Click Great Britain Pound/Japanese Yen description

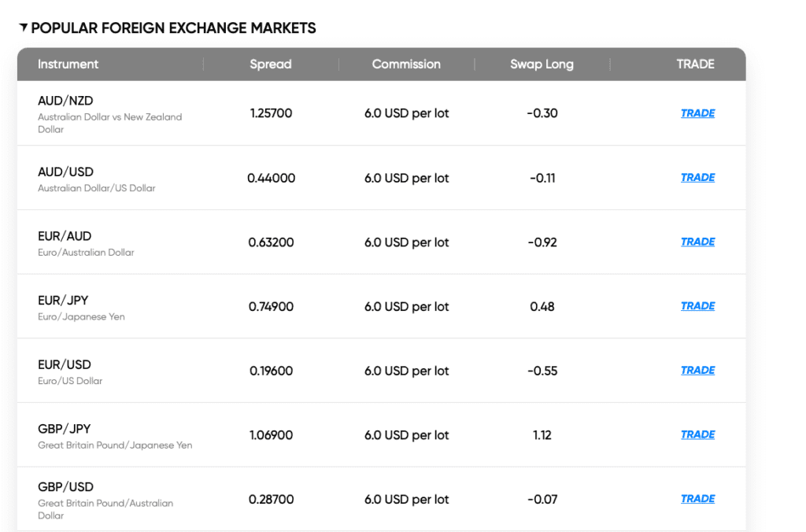tap(115, 445)
